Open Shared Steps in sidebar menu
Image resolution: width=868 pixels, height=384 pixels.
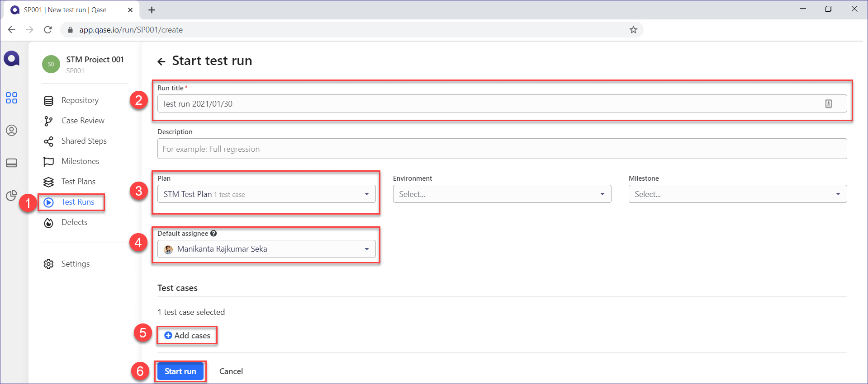(x=84, y=141)
